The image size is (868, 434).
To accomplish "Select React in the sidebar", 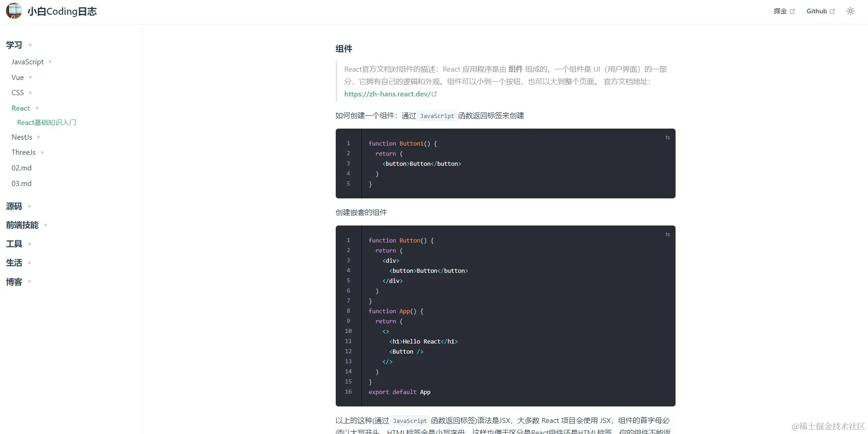I will (21, 108).
